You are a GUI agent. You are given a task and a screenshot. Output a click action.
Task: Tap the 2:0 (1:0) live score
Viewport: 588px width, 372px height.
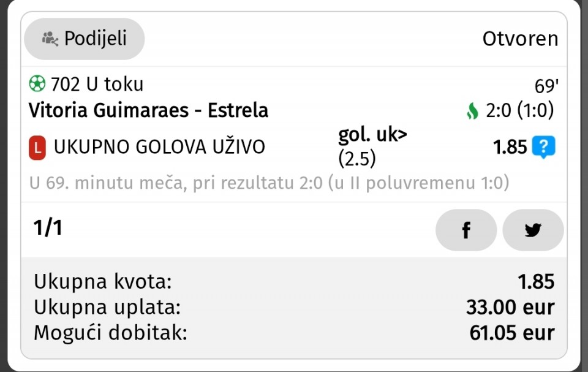point(519,111)
